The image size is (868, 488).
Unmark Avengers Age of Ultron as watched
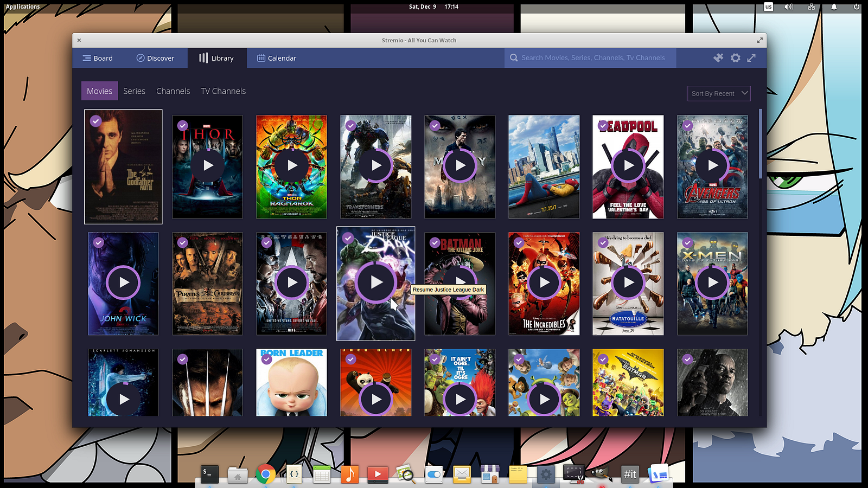click(687, 125)
